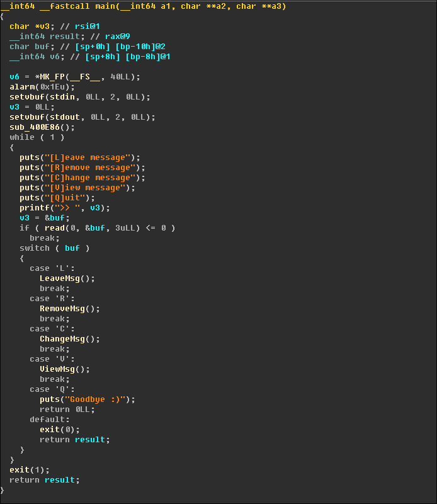Click the case 'L' label
Screen dimensions: 437x504
(x=52, y=268)
